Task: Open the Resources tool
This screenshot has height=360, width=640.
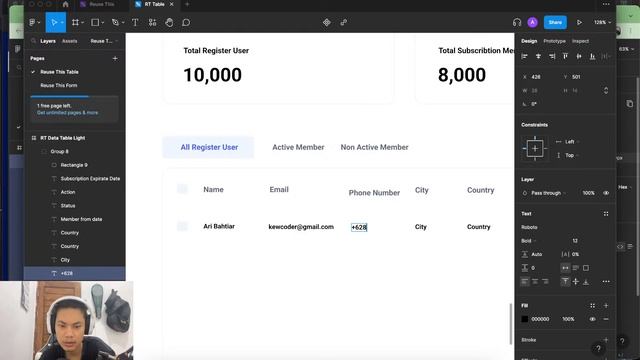Action: click(x=152, y=22)
